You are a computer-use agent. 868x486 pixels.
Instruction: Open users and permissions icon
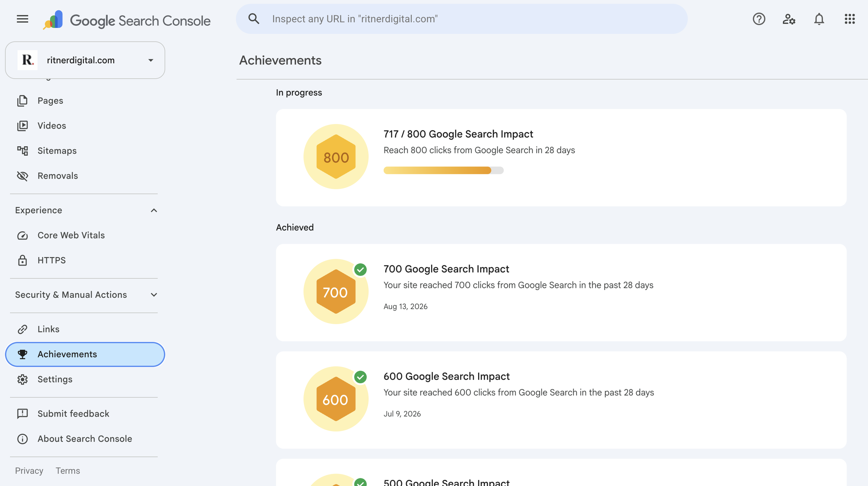tap(789, 19)
